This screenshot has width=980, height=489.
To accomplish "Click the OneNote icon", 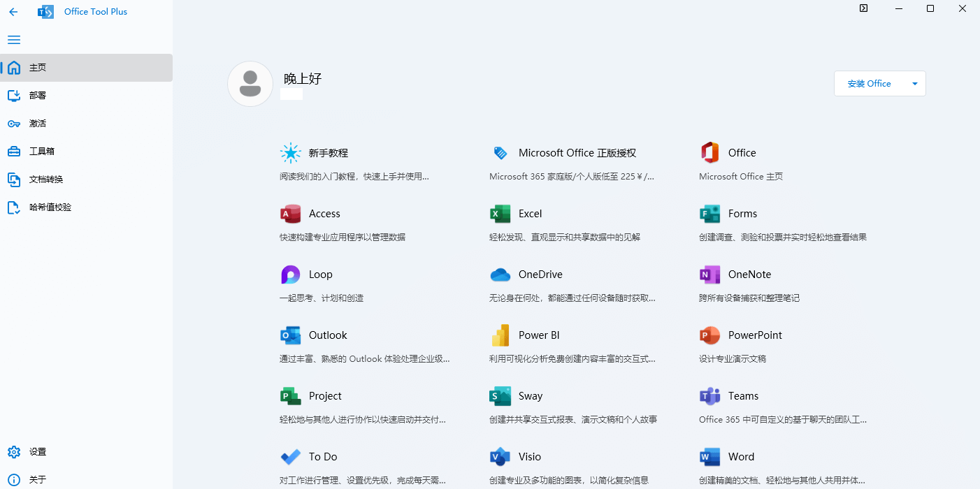I will coord(709,275).
